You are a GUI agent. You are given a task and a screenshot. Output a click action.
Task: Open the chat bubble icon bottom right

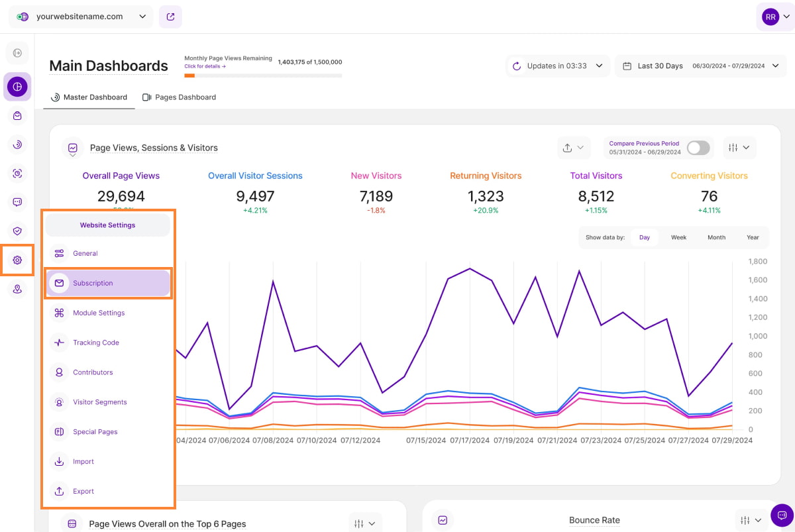[x=781, y=515]
